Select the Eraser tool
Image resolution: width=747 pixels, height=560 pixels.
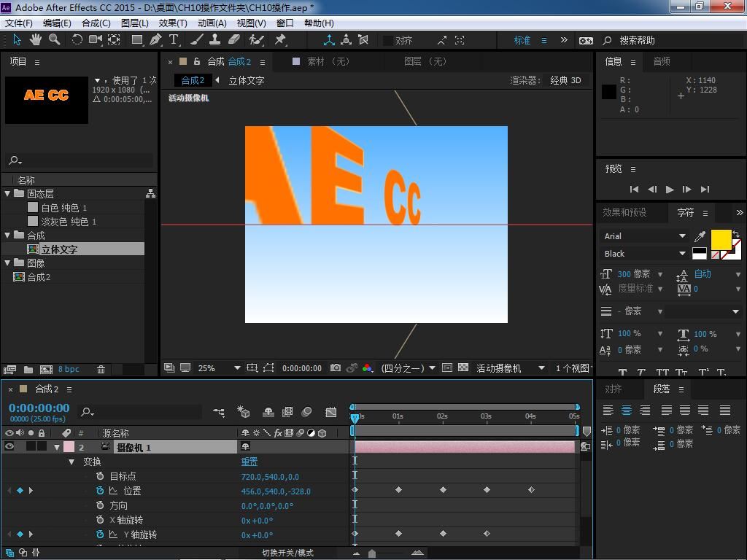(234, 40)
